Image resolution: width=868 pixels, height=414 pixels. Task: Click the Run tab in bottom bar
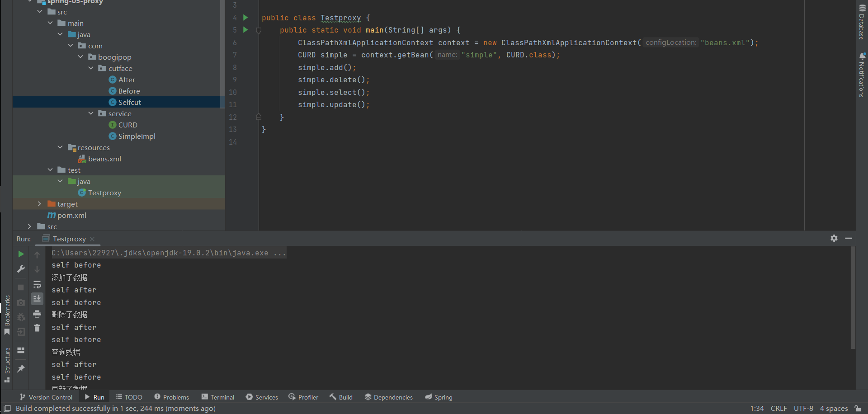[x=94, y=397]
